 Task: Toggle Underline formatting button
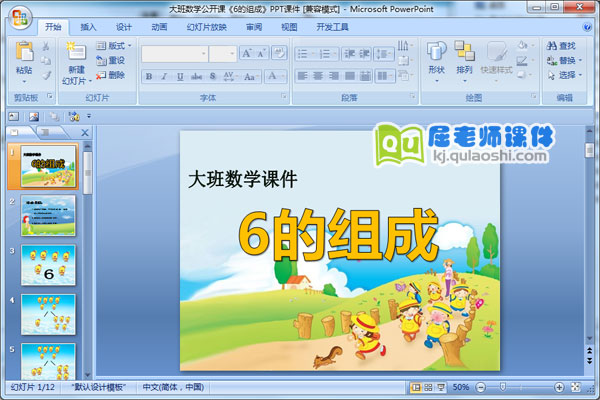click(180, 76)
